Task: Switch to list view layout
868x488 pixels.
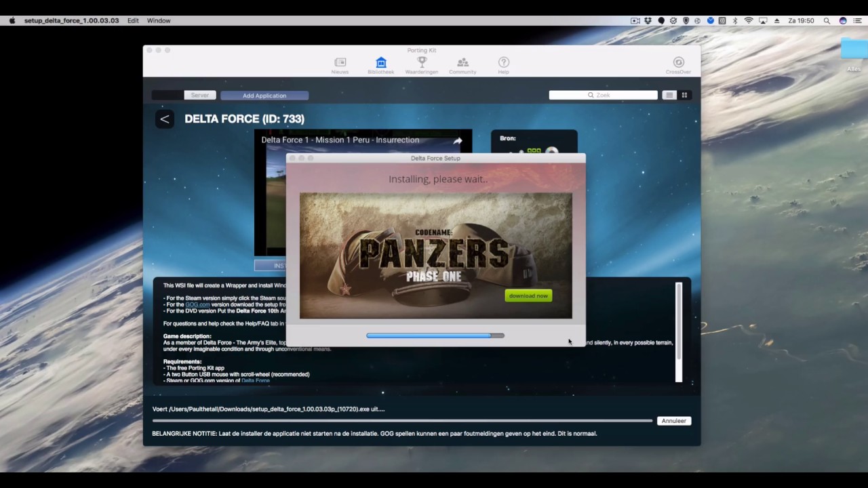Action: [x=669, y=96]
